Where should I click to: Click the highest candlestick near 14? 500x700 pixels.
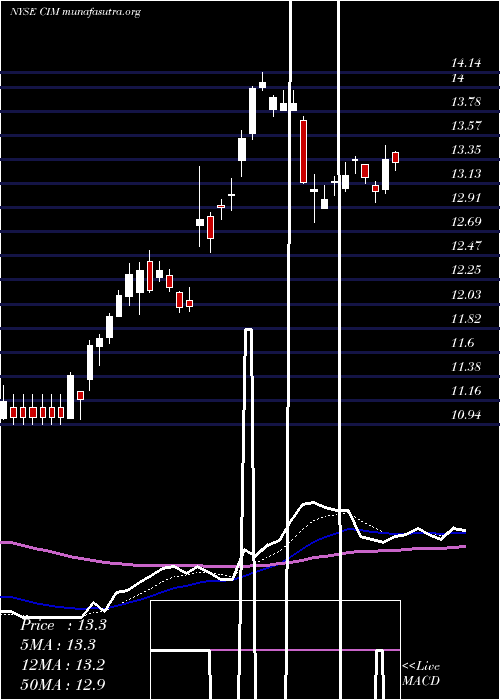coord(262,85)
